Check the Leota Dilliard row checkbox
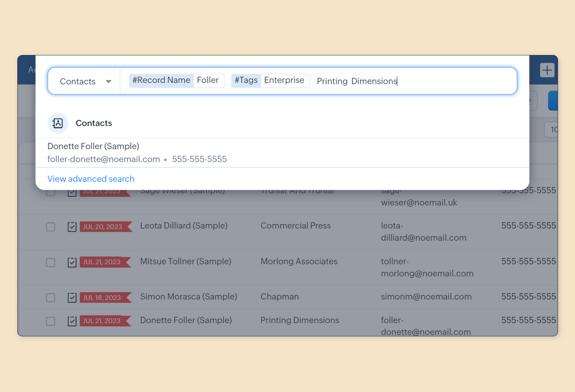Screen dimensions: 575x392 click(x=51, y=227)
